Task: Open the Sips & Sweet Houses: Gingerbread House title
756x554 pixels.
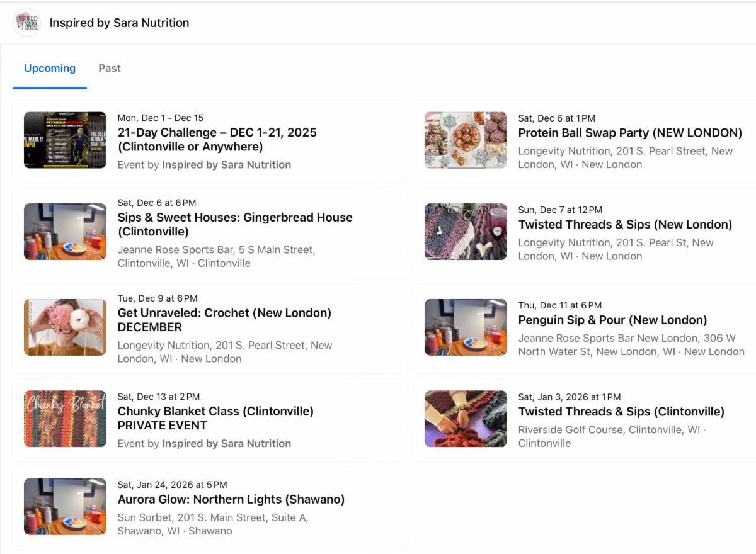Action: (x=235, y=224)
